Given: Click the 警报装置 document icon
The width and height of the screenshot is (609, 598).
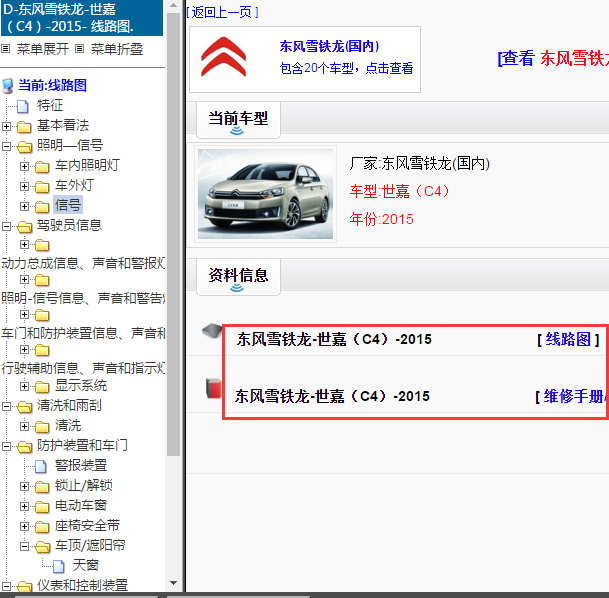Looking at the screenshot, I should [41, 466].
